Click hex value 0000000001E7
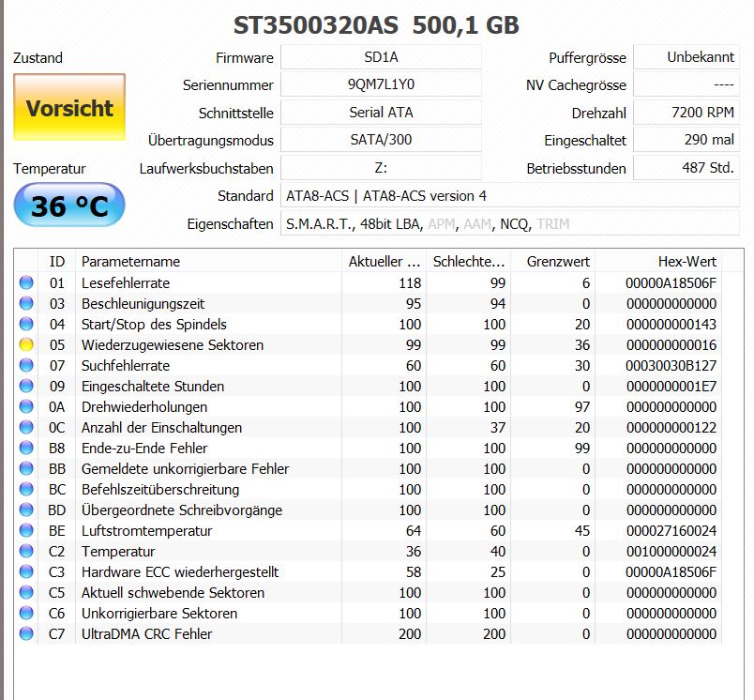 (x=671, y=387)
